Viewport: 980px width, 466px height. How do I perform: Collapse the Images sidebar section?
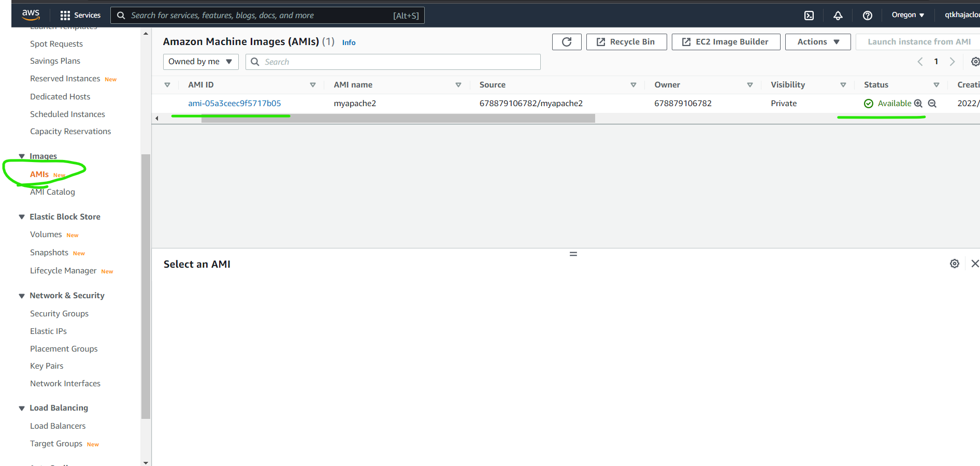point(22,156)
